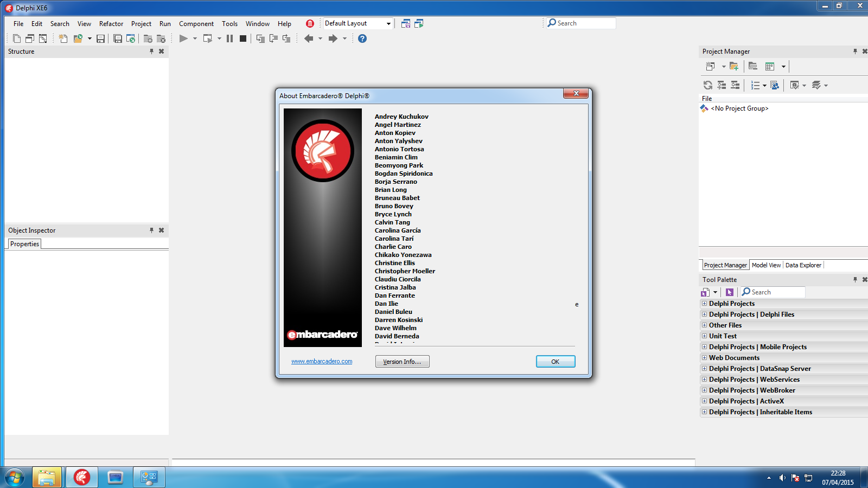Pin the Structure panel with pushpin icon
Image resolution: width=868 pixels, height=488 pixels.
point(151,52)
